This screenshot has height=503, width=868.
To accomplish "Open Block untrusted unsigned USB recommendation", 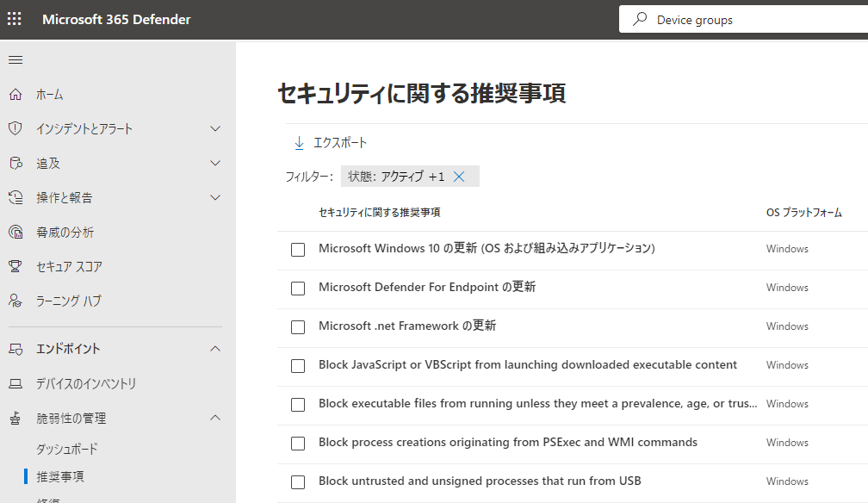I will (480, 481).
